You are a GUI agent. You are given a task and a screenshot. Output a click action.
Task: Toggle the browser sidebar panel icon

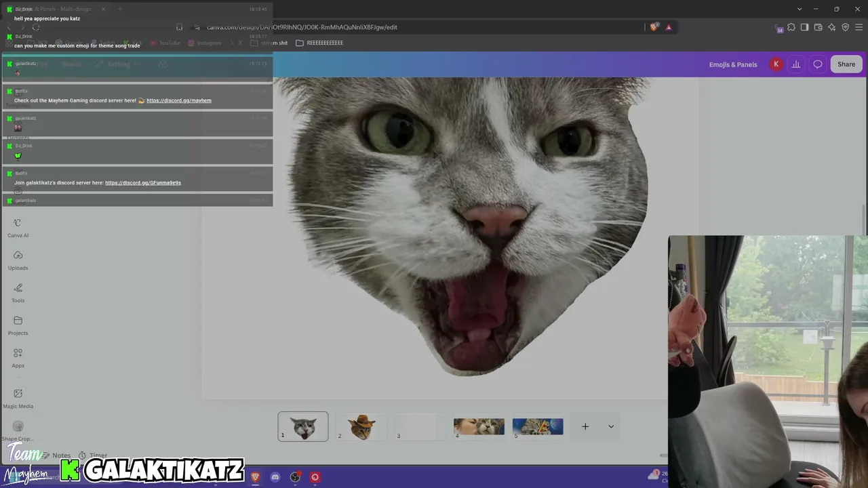pos(804,27)
